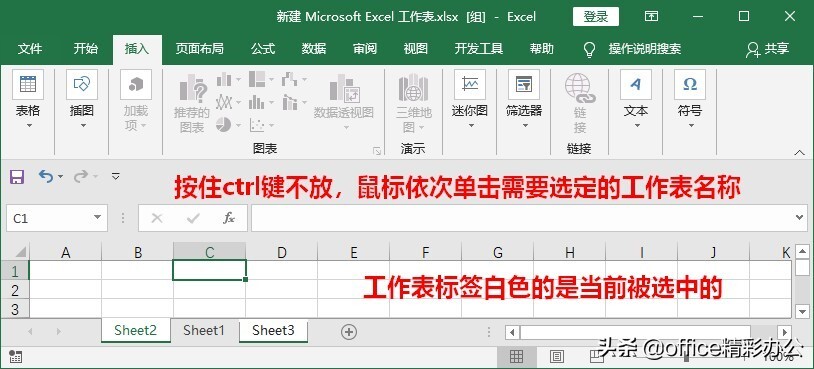Click the statistic histogram chart icon
814x369 pixels.
click(x=256, y=102)
